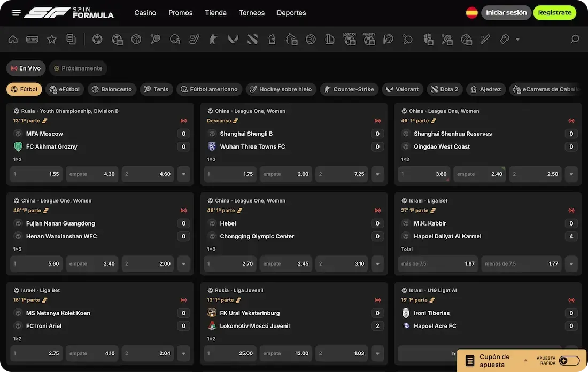
Task: Select menos de 7.5 at 1.77
Action: (x=521, y=263)
